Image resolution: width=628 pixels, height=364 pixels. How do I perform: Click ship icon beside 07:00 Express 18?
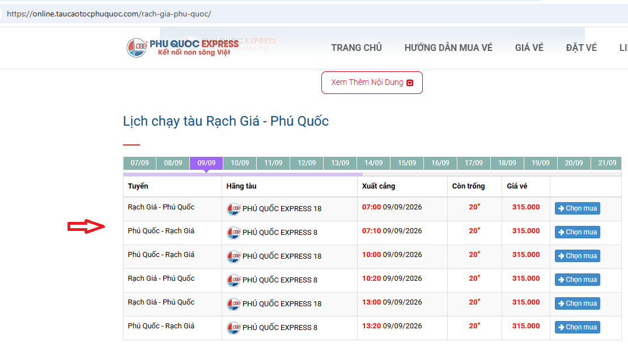coord(234,209)
